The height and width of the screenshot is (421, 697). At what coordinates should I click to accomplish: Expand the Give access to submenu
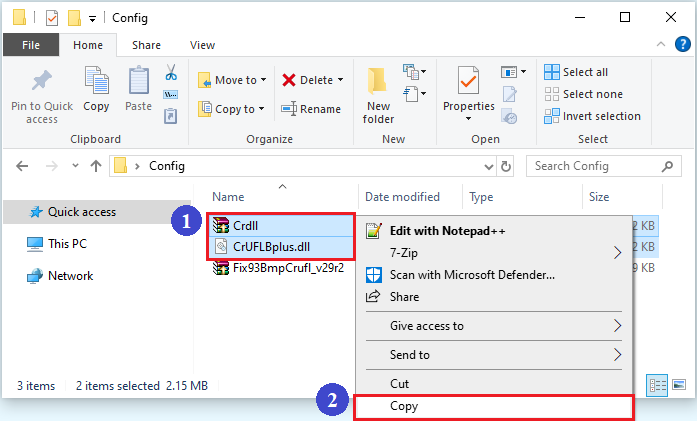617,326
